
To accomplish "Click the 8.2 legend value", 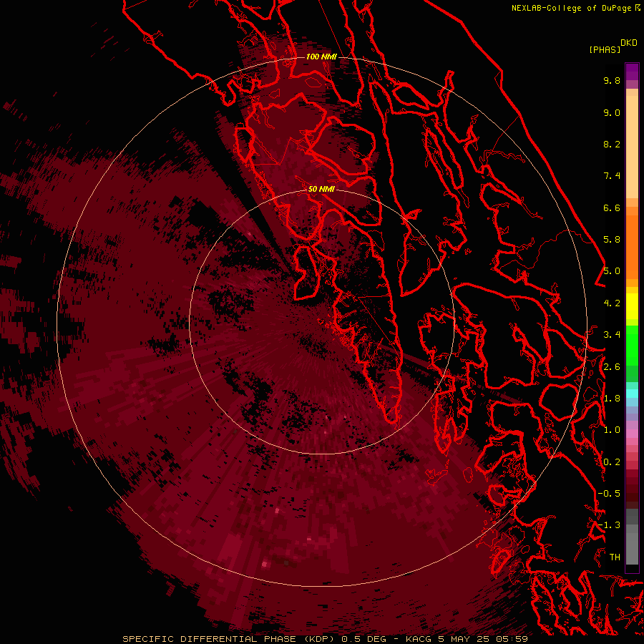I will click(x=612, y=144).
